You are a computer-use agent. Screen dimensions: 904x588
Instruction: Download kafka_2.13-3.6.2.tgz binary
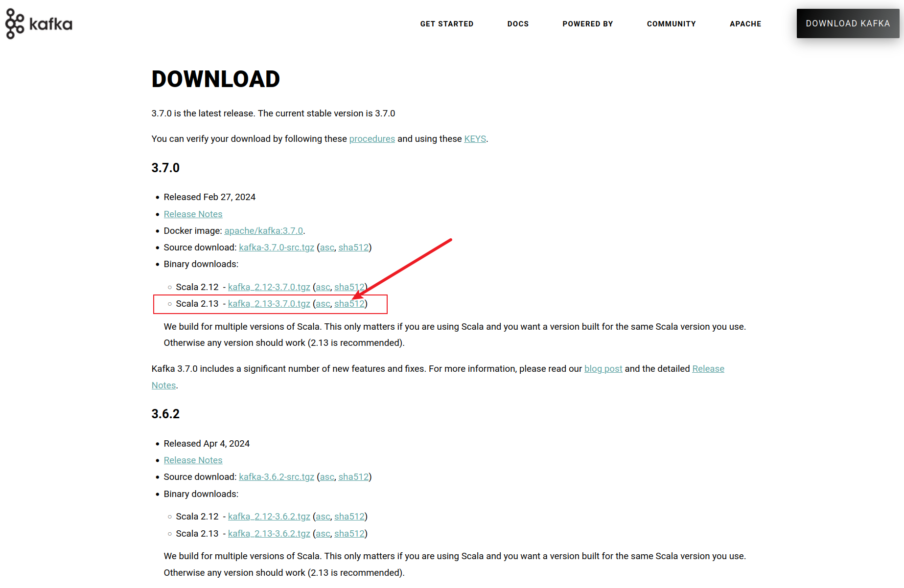tap(269, 534)
